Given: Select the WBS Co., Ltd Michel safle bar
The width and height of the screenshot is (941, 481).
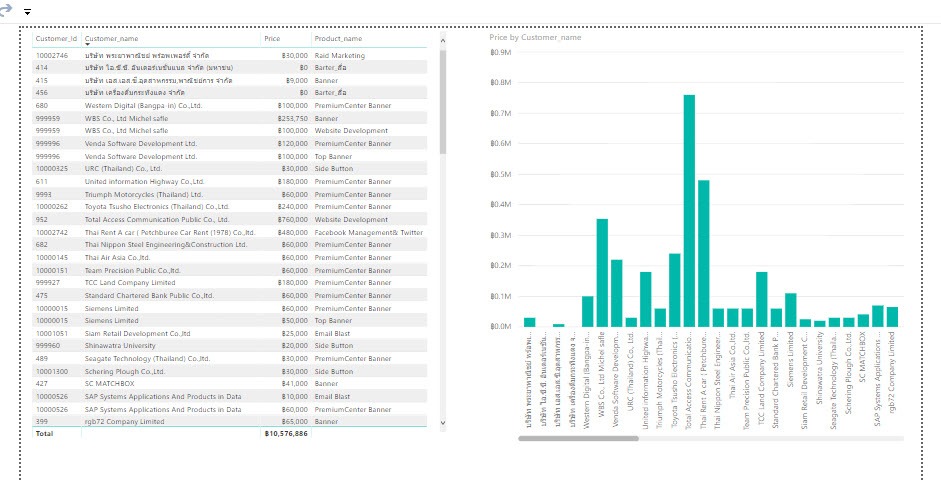Looking at the screenshot, I should pos(602,273).
